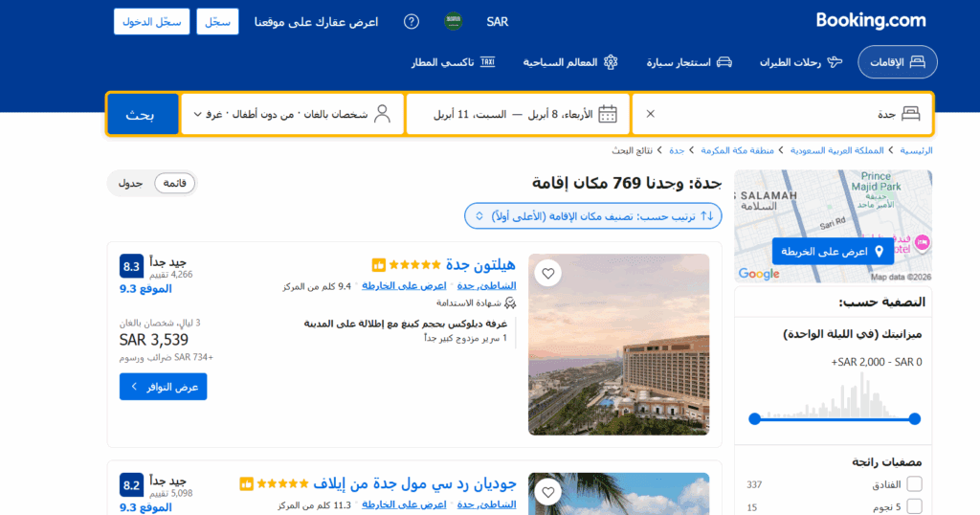Viewport: 980px width, 515px height.
Task: Open the هيلتون جدة hotel photo
Action: tap(619, 345)
